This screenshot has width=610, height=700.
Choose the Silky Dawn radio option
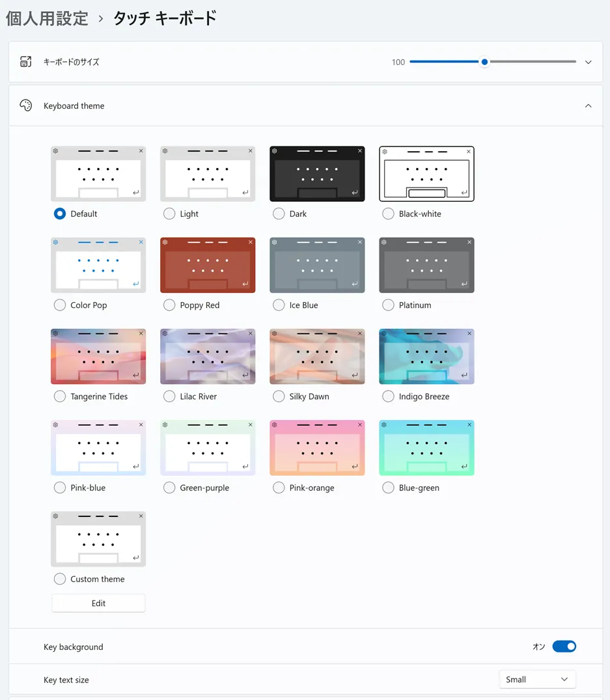279,397
